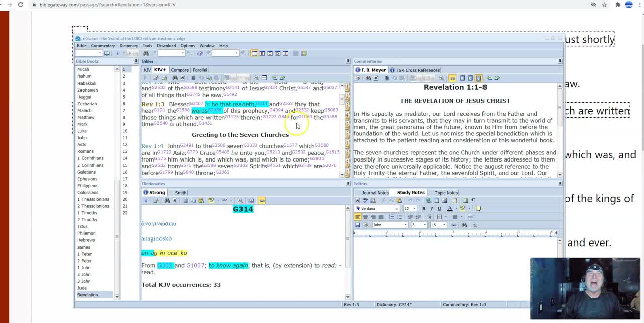Viewport: 644px width, 323px height.
Task: Click Underline in Editors toolbar
Action: pos(439,209)
